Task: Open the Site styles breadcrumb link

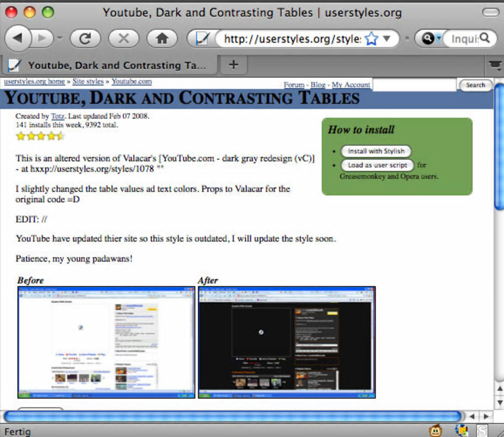Action: [88, 82]
